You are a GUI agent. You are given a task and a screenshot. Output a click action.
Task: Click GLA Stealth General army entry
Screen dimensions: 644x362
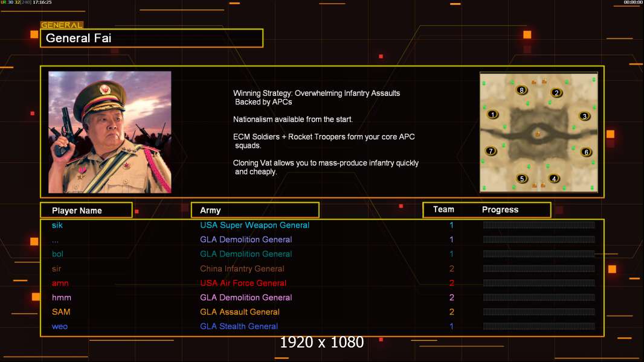coord(239,326)
